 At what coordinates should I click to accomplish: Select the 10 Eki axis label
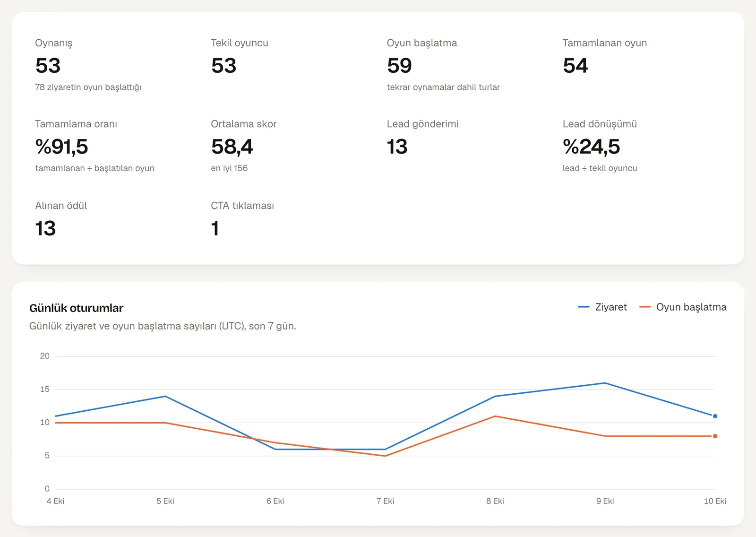(x=715, y=501)
